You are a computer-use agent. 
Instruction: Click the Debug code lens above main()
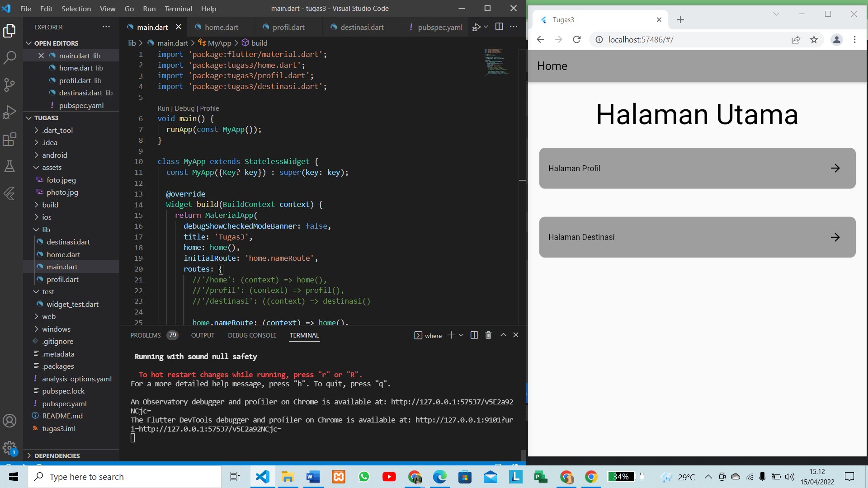[x=184, y=108]
